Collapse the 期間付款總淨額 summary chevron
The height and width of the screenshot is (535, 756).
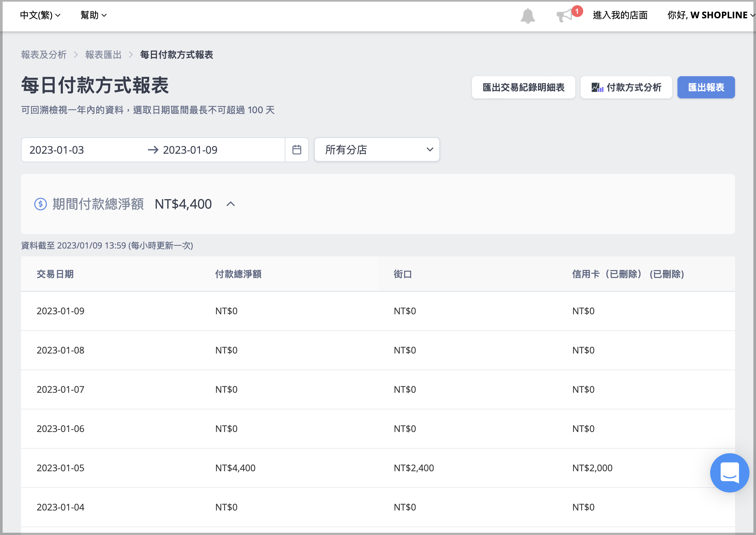pos(231,204)
